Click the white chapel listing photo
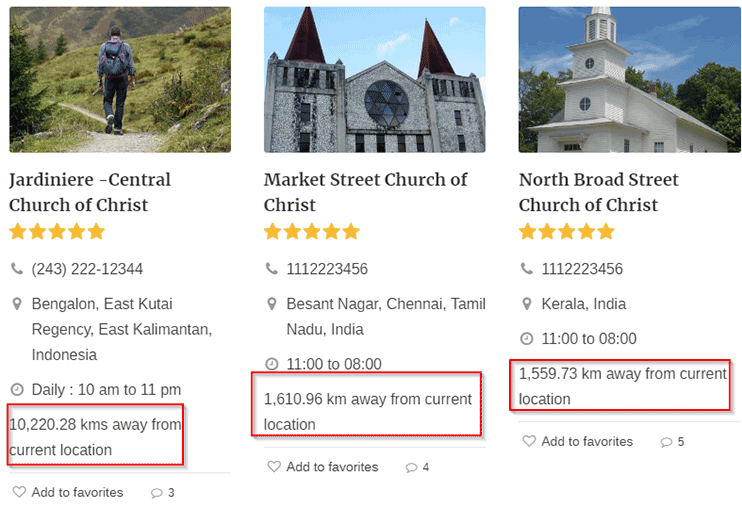The height and width of the screenshot is (508, 742). [x=629, y=79]
